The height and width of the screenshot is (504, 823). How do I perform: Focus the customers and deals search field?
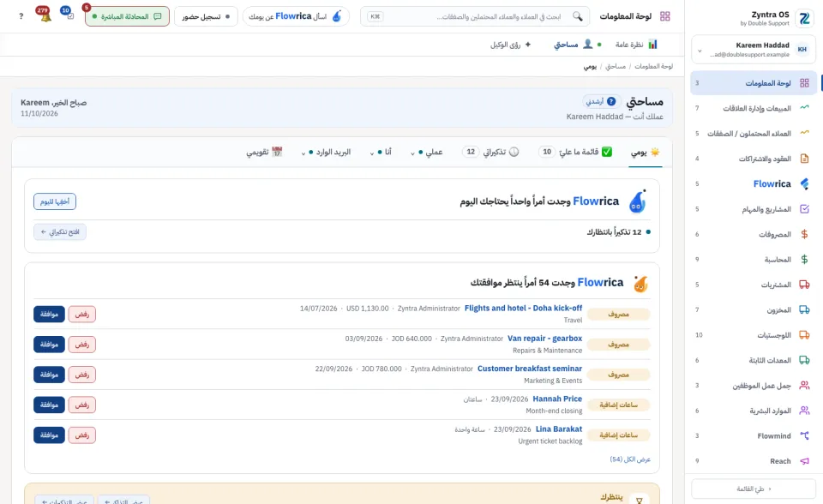tap(475, 16)
